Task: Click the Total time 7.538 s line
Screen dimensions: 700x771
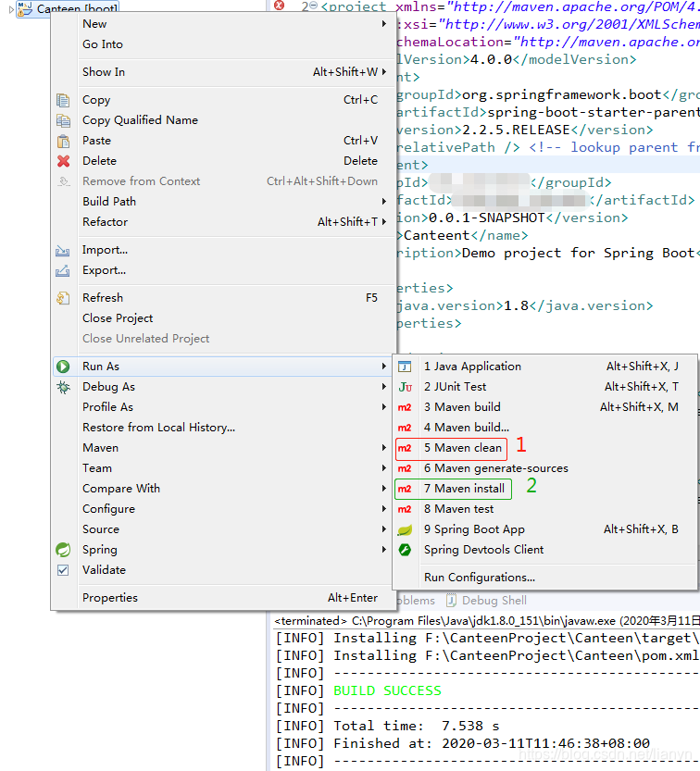Action: coord(387,727)
